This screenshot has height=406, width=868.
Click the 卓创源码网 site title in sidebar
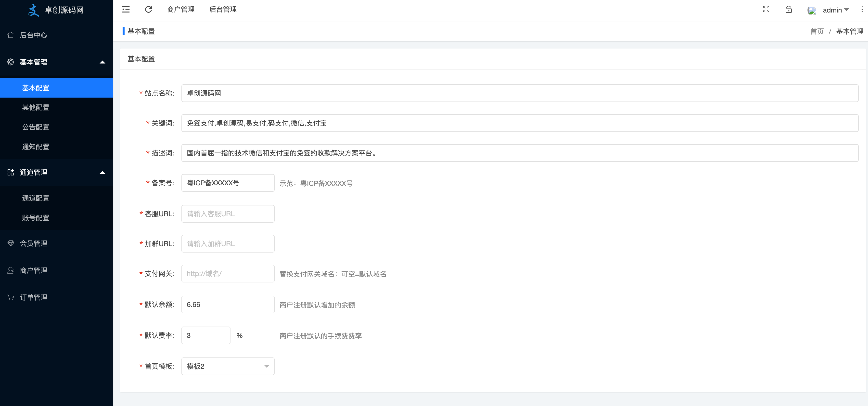click(64, 10)
